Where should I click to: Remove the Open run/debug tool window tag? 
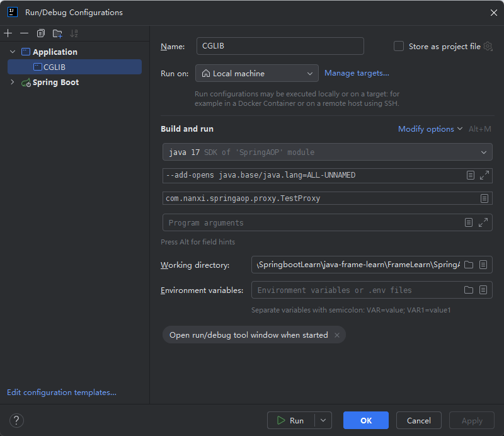[336, 335]
